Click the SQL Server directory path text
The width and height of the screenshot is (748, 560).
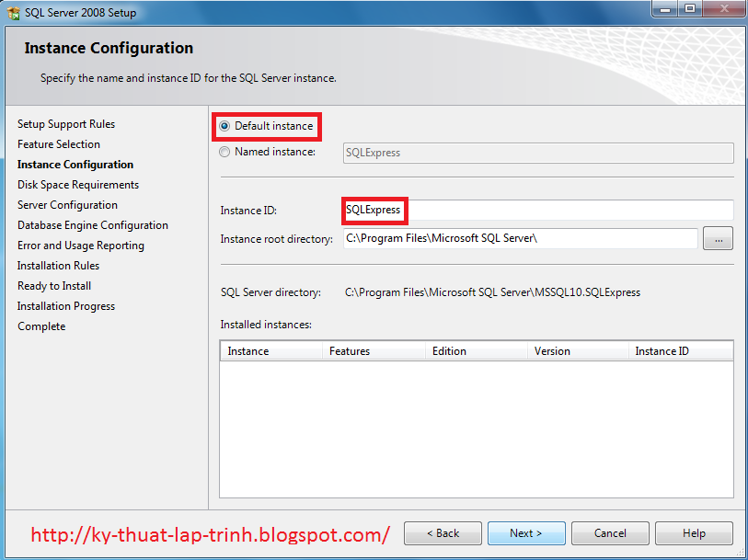click(492, 292)
